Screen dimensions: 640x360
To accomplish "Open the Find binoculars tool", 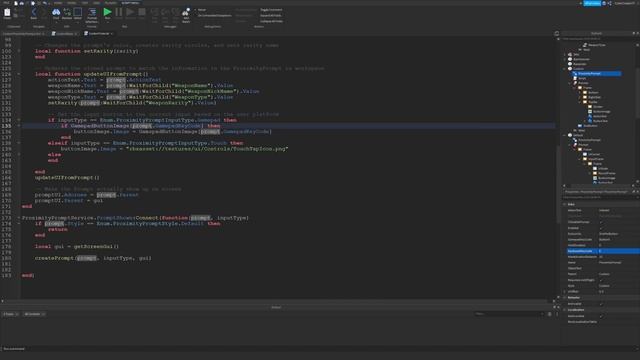I will (x=56, y=12).
